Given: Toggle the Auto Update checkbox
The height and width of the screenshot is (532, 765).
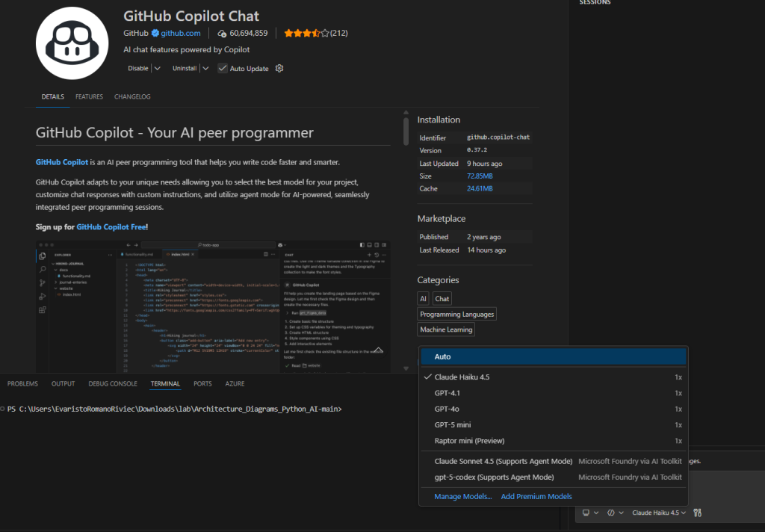Looking at the screenshot, I should [x=223, y=69].
